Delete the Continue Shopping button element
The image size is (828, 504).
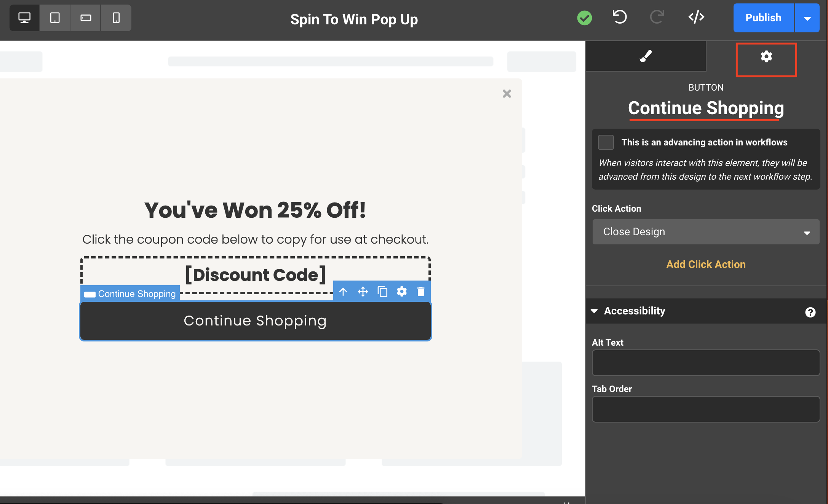pyautogui.click(x=421, y=292)
